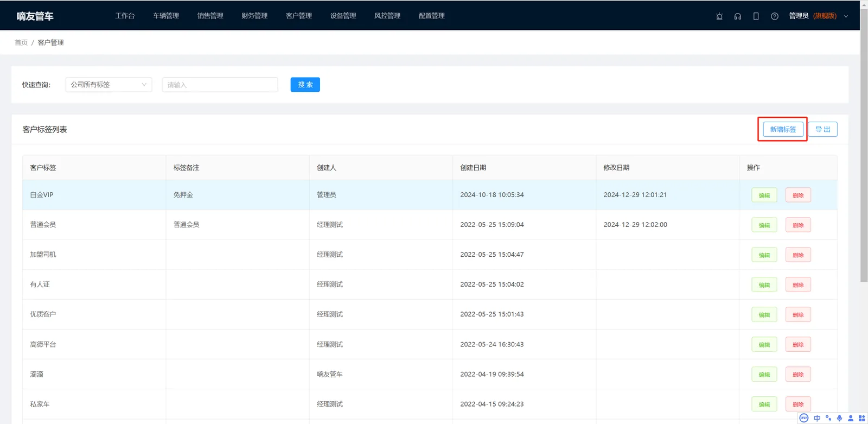Open 财务管理 menu
The image size is (868, 424).
click(x=254, y=16)
